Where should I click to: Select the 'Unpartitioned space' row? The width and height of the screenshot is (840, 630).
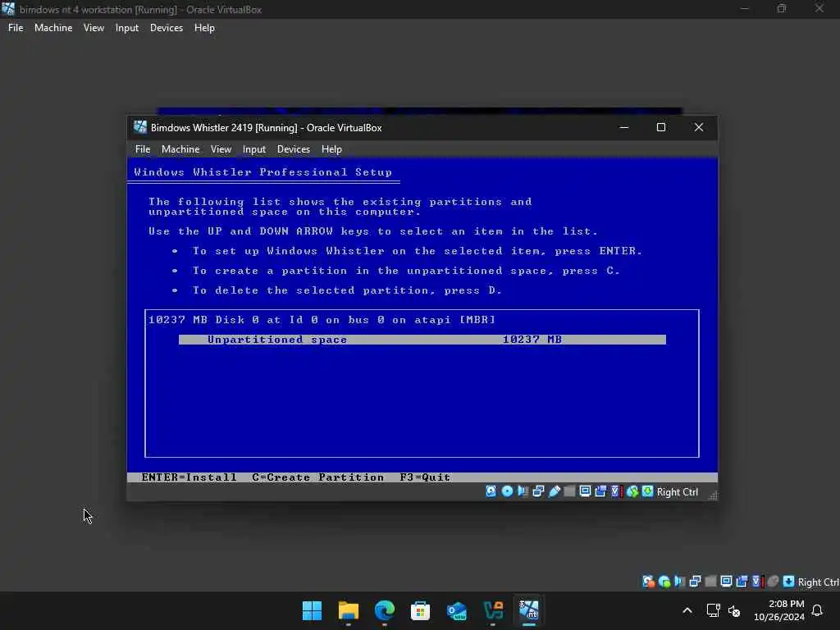coord(422,340)
